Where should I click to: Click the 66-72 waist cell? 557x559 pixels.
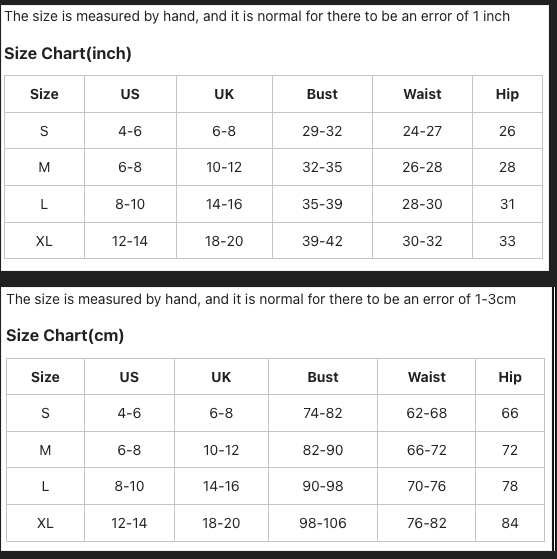426,450
